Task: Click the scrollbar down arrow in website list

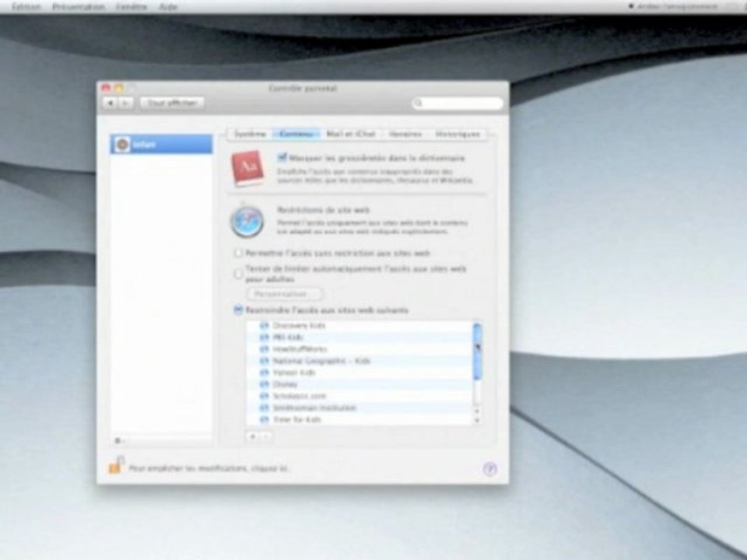Action: [477, 420]
